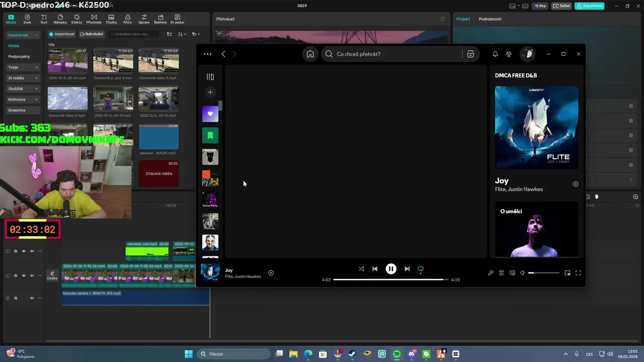Open media filter dropdown

196,34
